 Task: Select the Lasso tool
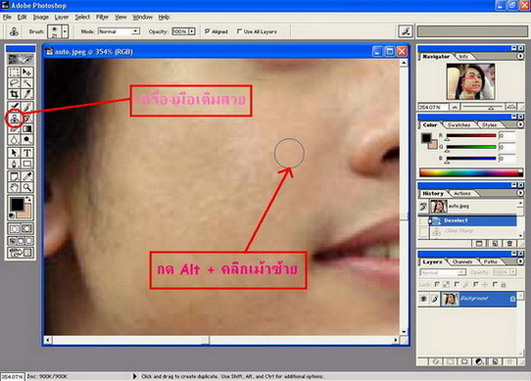(14, 83)
